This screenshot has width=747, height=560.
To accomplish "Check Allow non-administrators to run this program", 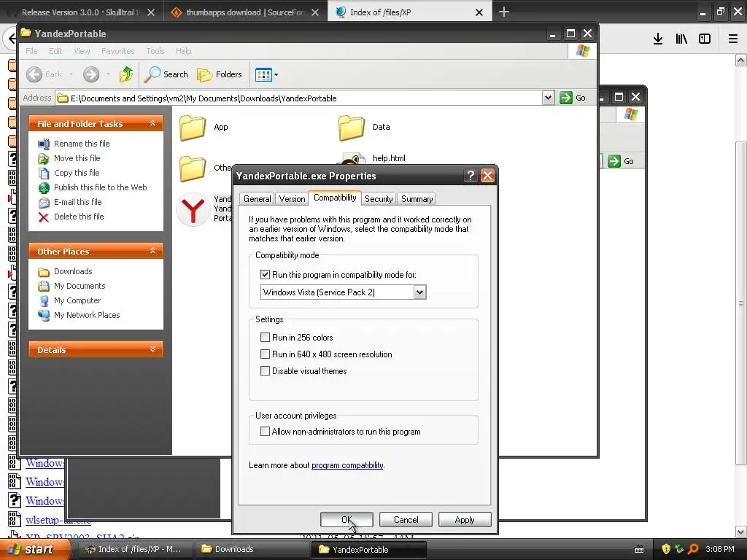I will tap(265, 432).
